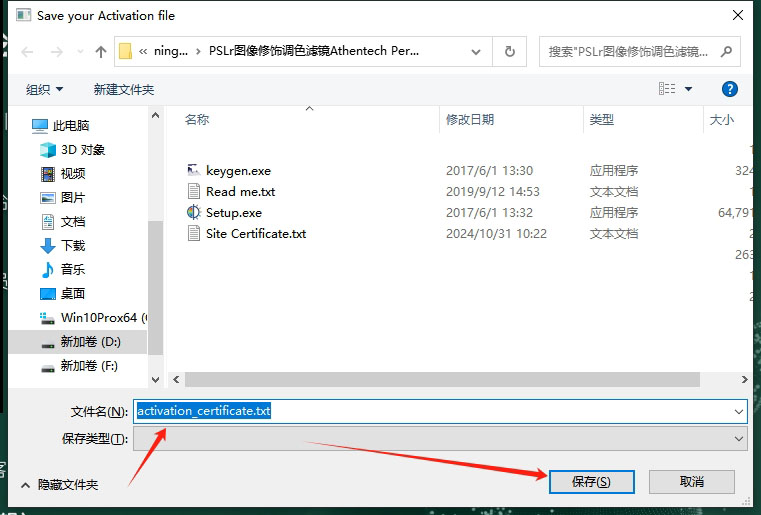Screen dimensions: 761x515
Task: Expand the address path history dropdown
Action: point(476,51)
